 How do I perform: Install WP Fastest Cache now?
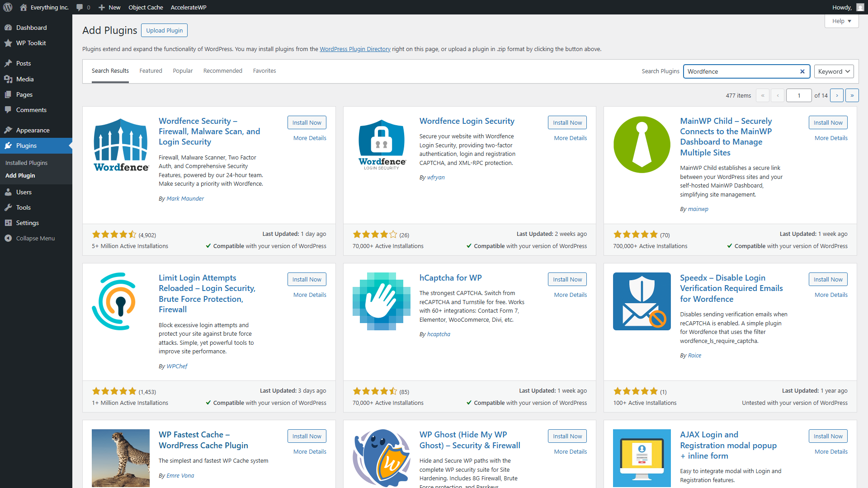point(307,436)
